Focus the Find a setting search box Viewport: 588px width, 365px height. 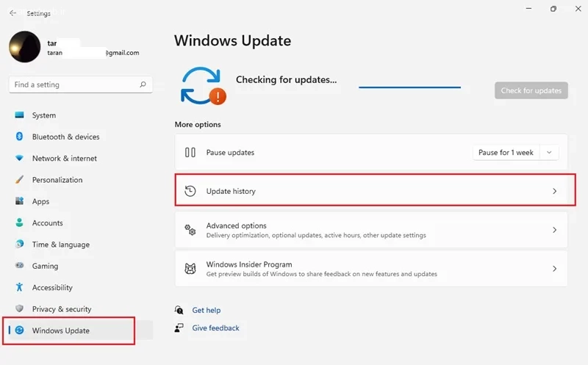81,84
